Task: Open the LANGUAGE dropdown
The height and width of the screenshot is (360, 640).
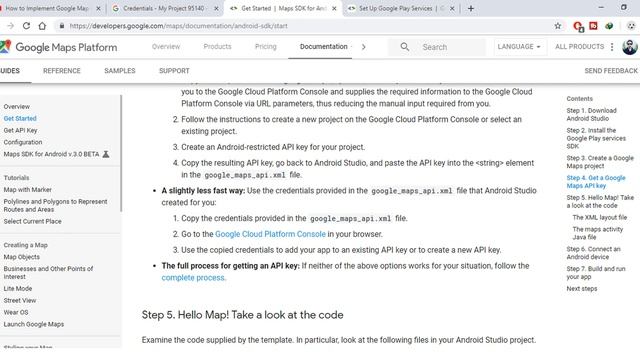Action: click(x=519, y=47)
